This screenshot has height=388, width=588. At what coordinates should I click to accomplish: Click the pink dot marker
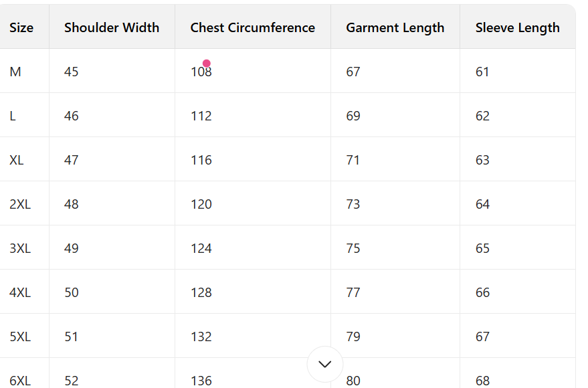tap(207, 64)
